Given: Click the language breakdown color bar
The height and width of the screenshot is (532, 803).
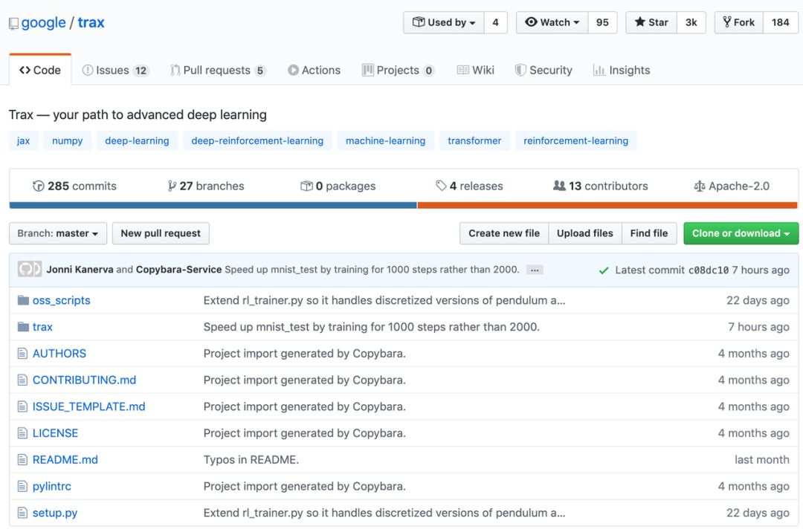Looking at the screenshot, I should pyautogui.click(x=401, y=206).
